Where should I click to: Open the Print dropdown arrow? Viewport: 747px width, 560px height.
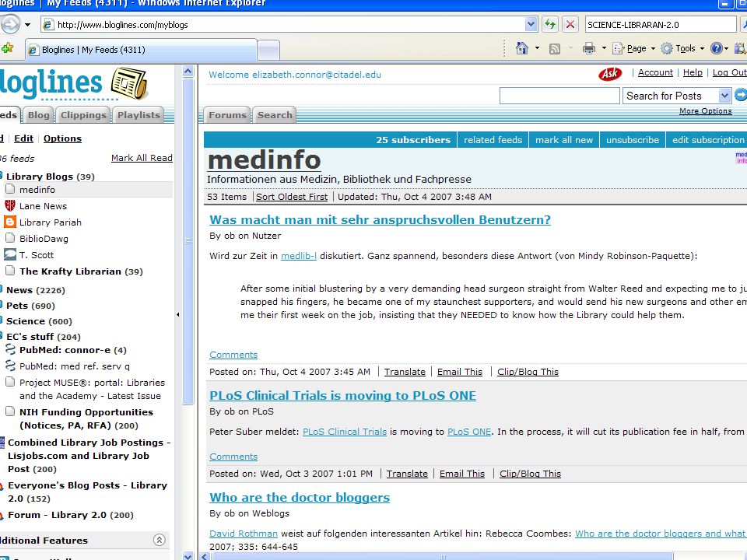point(604,48)
